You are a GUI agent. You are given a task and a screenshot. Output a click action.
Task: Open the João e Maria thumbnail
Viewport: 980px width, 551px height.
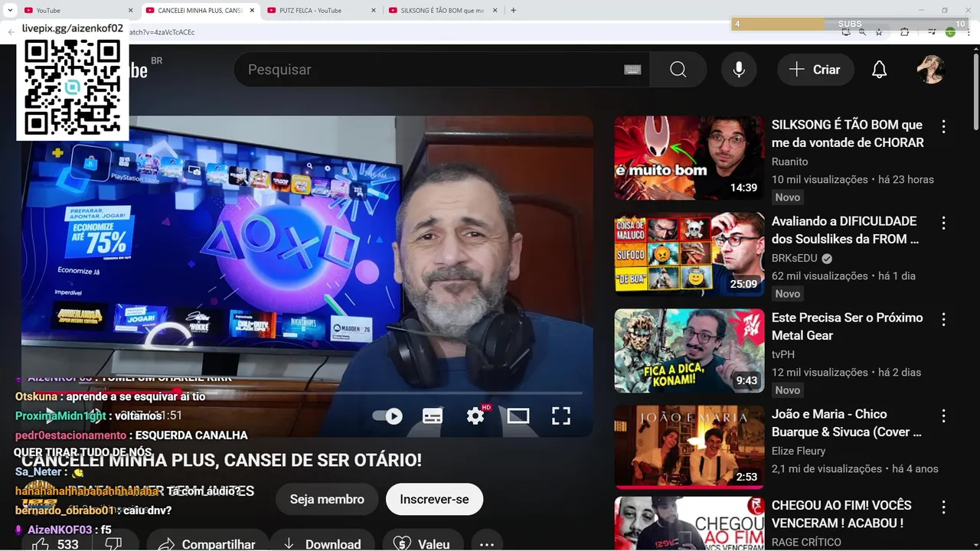click(x=689, y=447)
